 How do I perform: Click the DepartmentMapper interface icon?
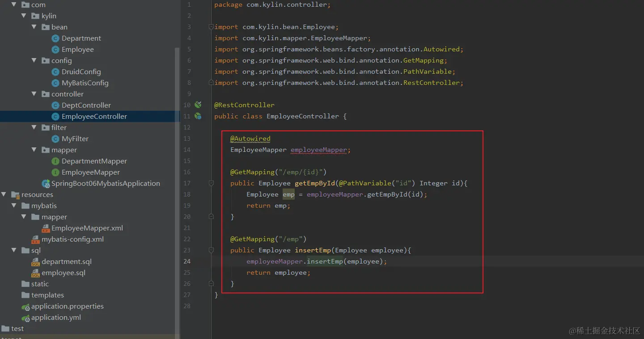[x=55, y=161]
